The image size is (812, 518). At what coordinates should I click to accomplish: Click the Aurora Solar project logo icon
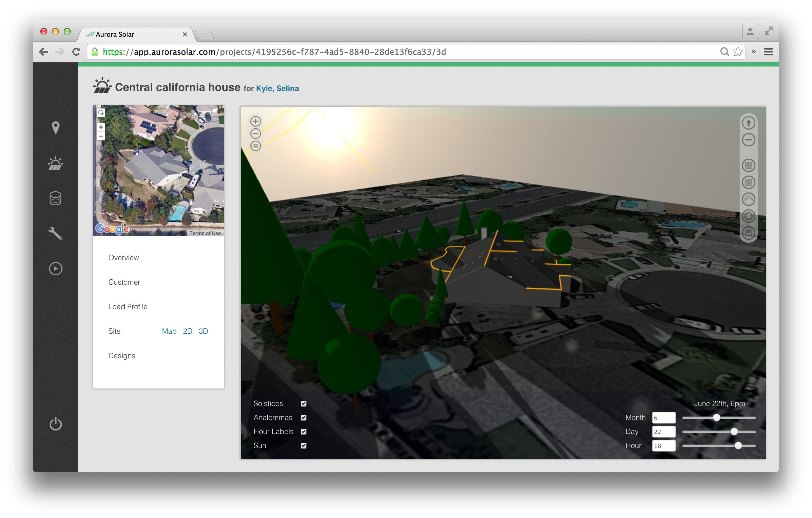[102, 85]
